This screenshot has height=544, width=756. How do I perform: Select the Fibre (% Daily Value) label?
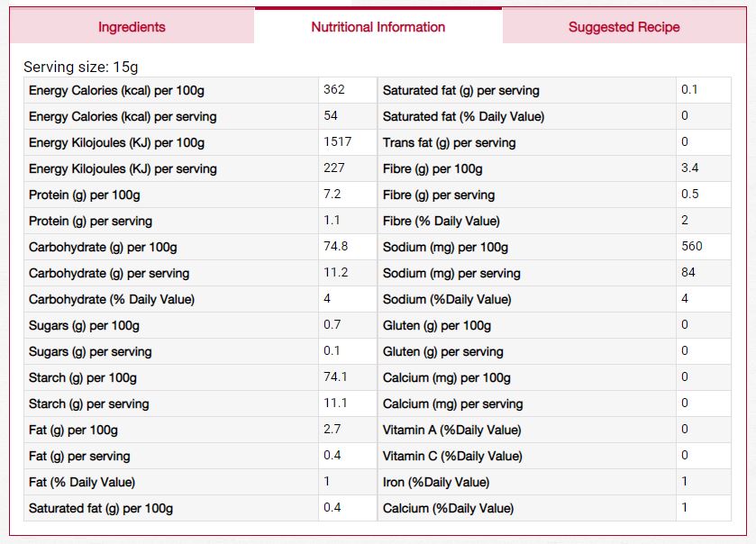coord(442,222)
